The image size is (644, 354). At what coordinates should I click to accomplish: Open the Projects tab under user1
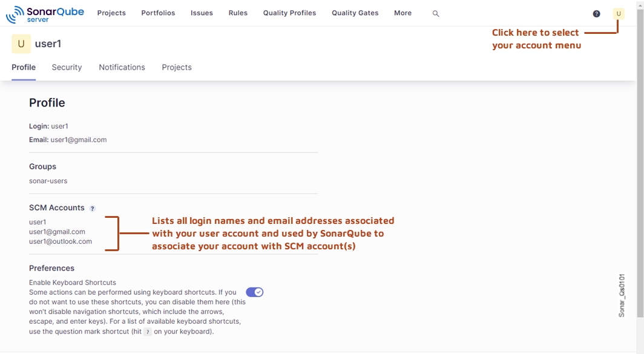click(177, 67)
